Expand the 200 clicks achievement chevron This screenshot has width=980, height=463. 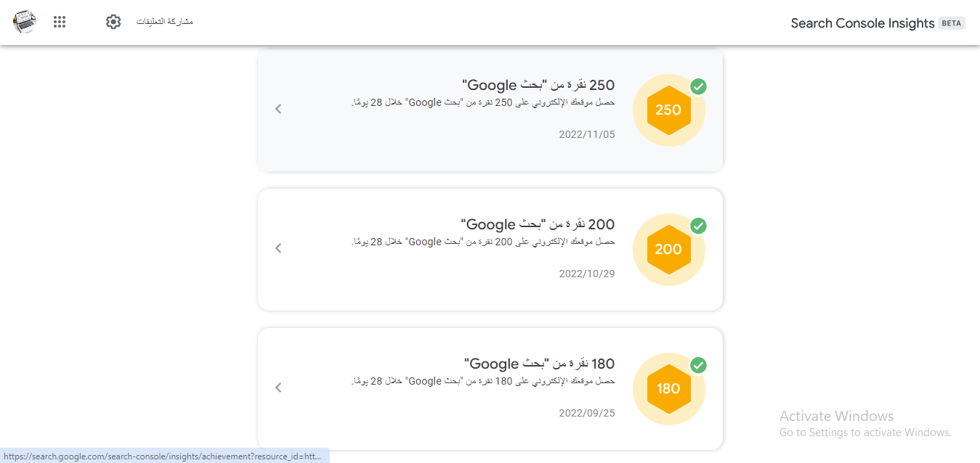(278, 248)
